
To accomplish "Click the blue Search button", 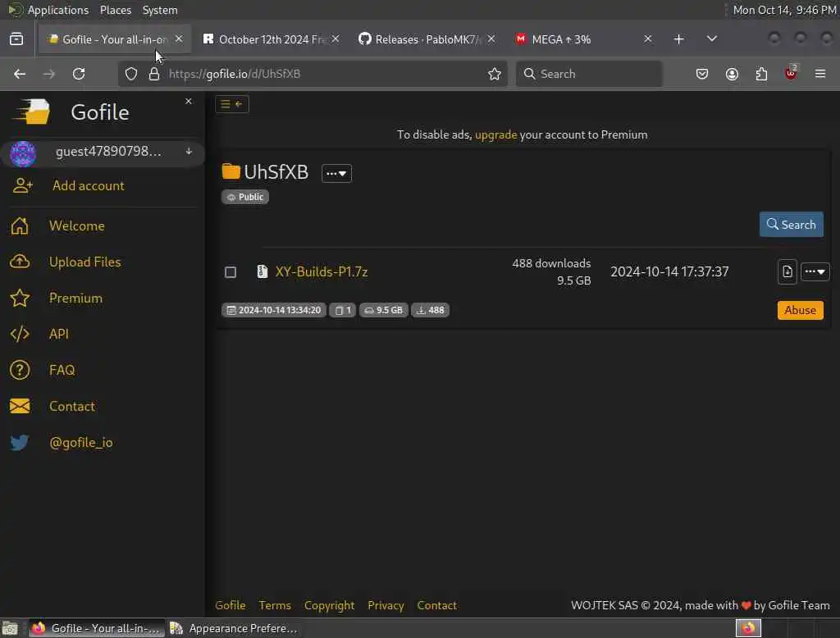I will tap(792, 225).
